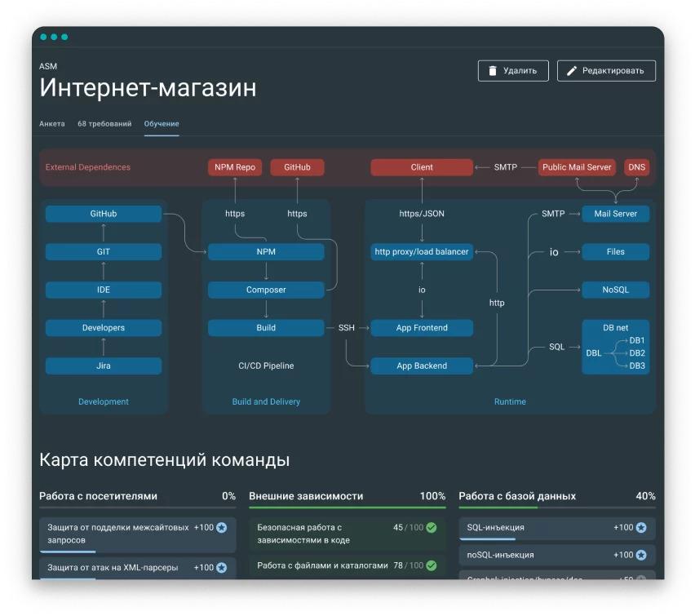Click star icon for Защита от атак на XML-парсеры
Viewport: 695px width, 616px height.
[221, 567]
